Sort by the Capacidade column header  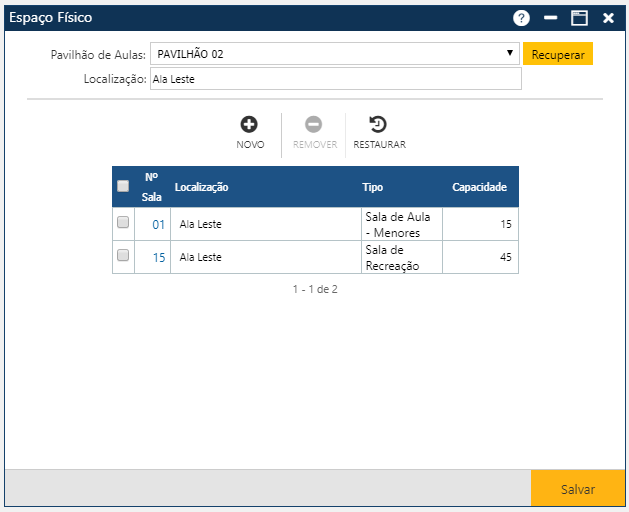[x=479, y=187]
